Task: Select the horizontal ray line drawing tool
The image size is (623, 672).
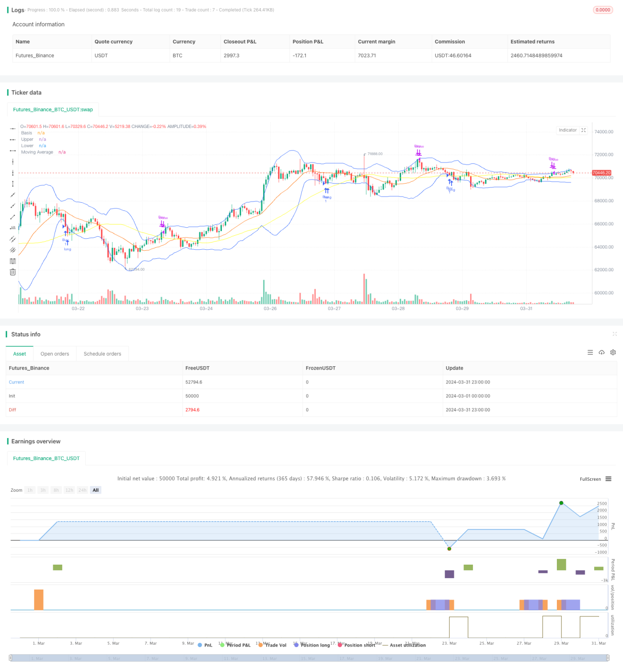Action: pyautogui.click(x=13, y=139)
